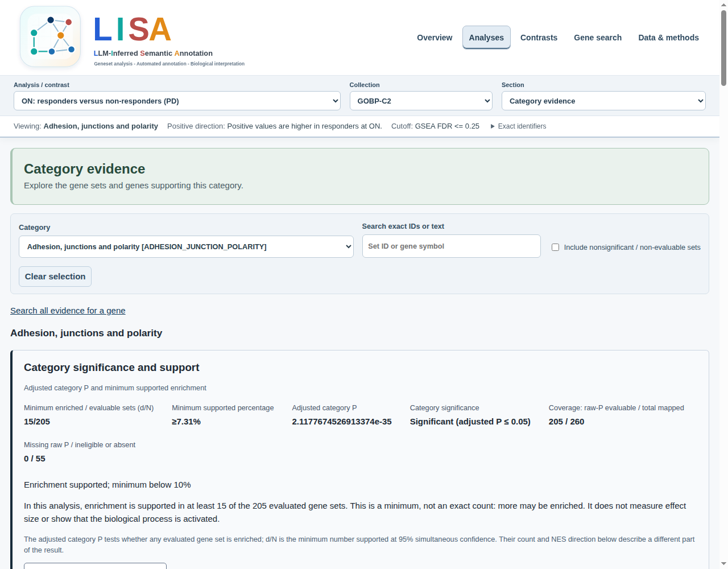Switch to the Analyses tab
The height and width of the screenshot is (569, 728).
(486, 38)
